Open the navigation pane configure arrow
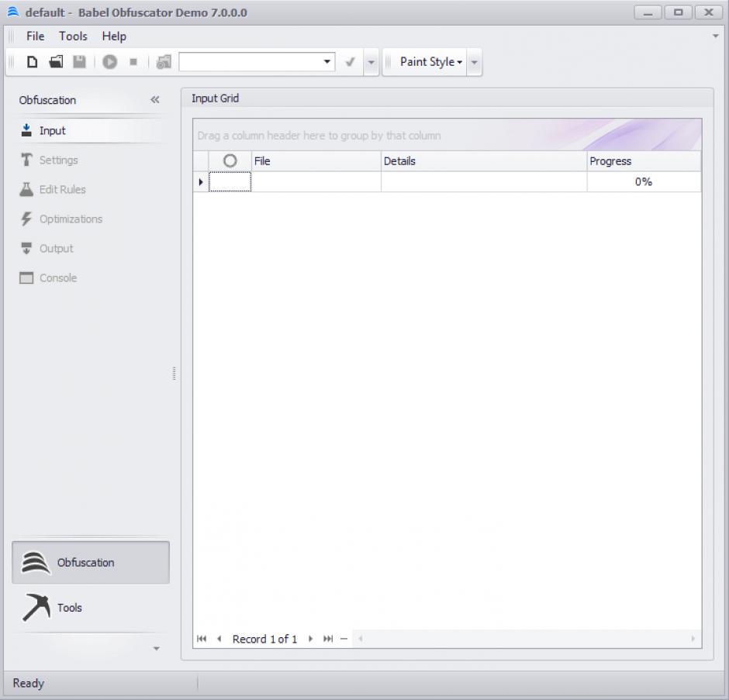 pos(156,648)
